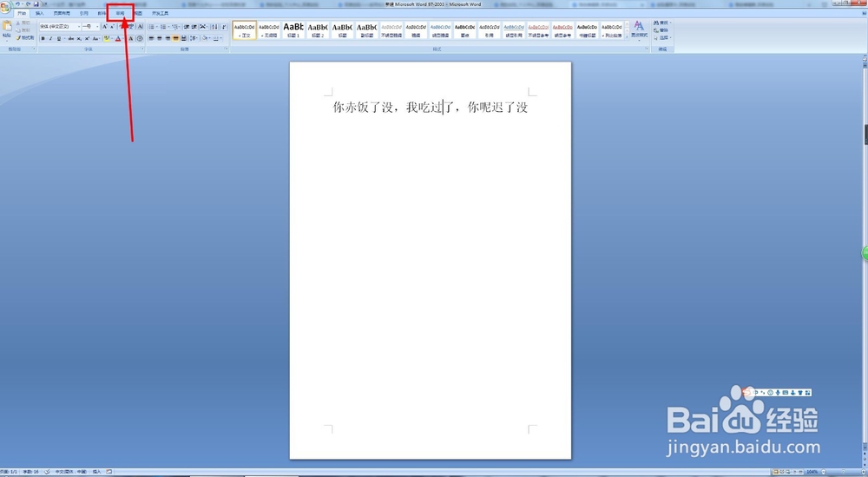Click the Distributed alignment icon
This screenshot has height=477, width=868.
tap(184, 39)
